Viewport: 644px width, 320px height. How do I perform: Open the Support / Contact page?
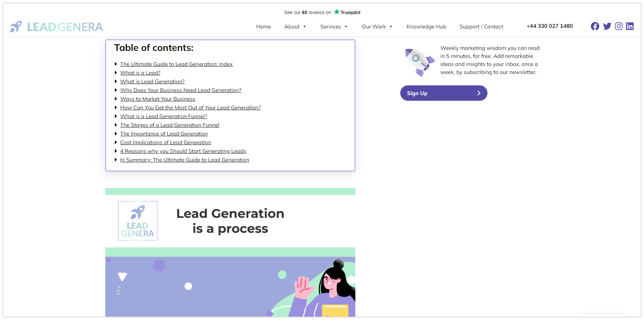pyautogui.click(x=481, y=27)
